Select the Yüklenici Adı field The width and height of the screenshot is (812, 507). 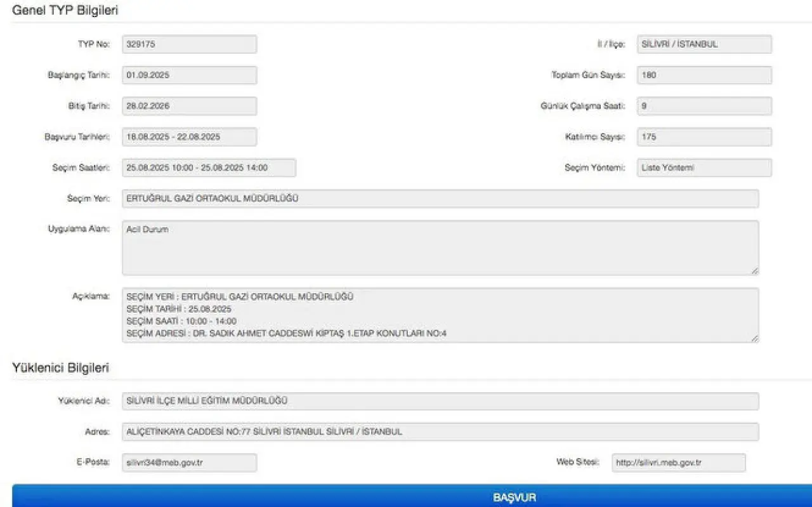(440, 401)
